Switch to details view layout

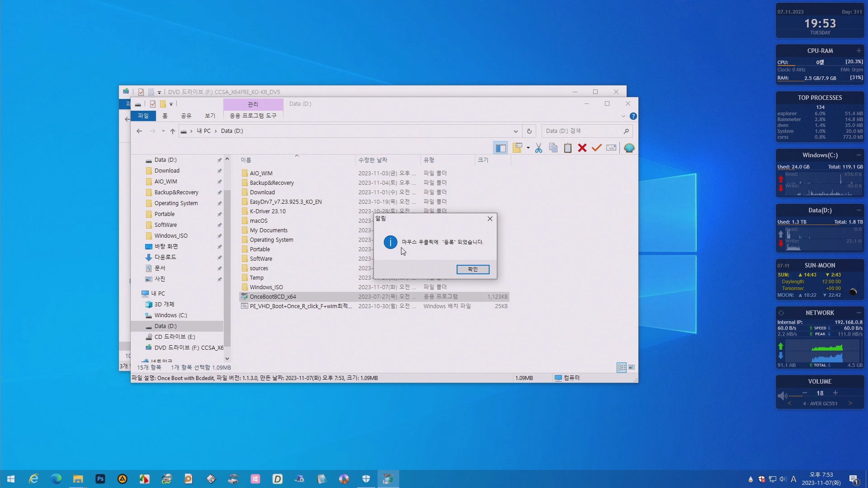pyautogui.click(x=622, y=368)
